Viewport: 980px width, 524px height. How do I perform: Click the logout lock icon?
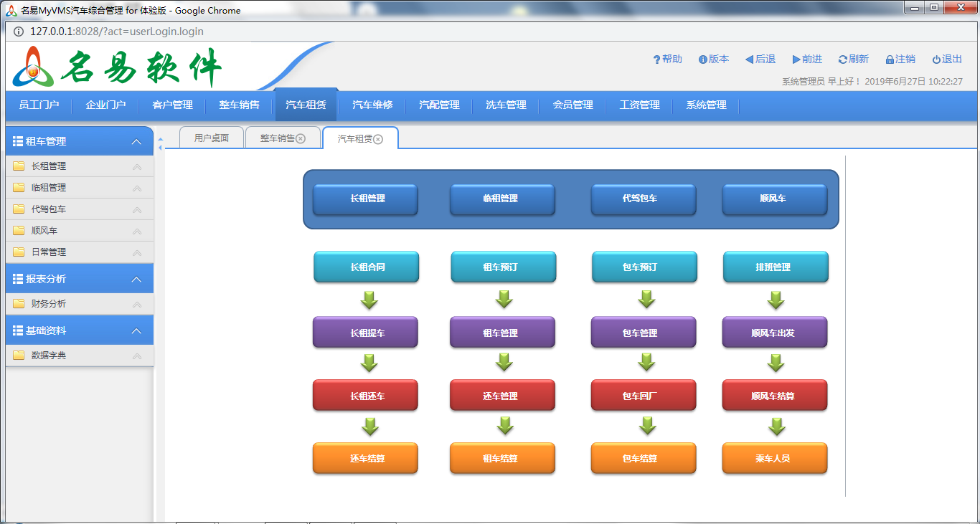pyautogui.click(x=890, y=59)
